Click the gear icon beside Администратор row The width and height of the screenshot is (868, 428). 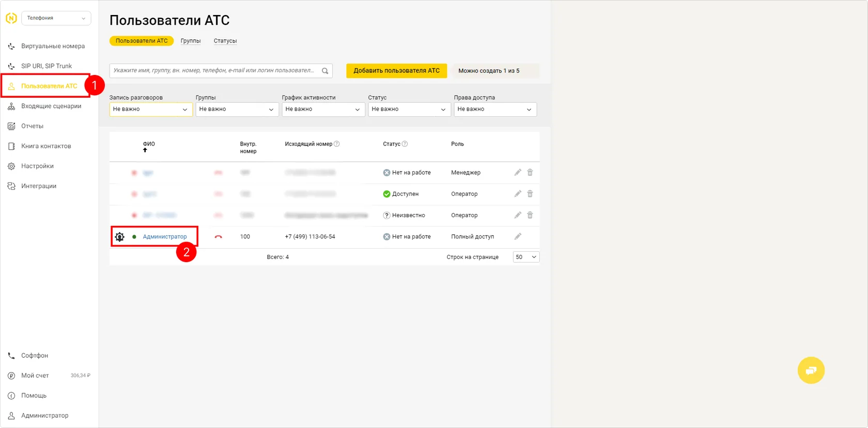119,237
